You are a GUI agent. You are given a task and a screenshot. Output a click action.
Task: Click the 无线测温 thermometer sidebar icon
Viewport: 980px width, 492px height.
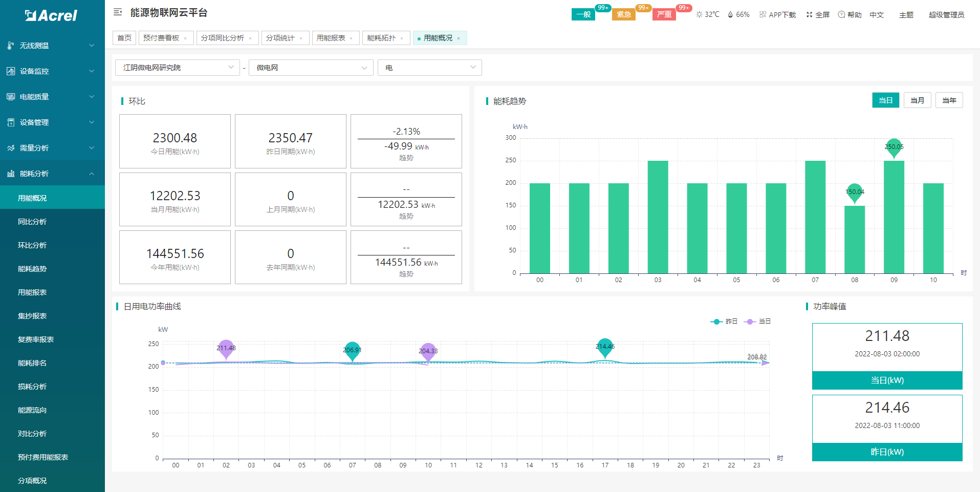coord(11,46)
